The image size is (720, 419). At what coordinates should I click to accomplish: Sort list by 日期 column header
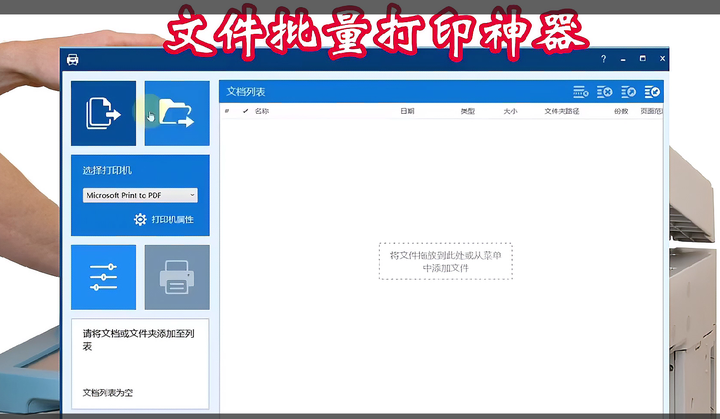(407, 111)
